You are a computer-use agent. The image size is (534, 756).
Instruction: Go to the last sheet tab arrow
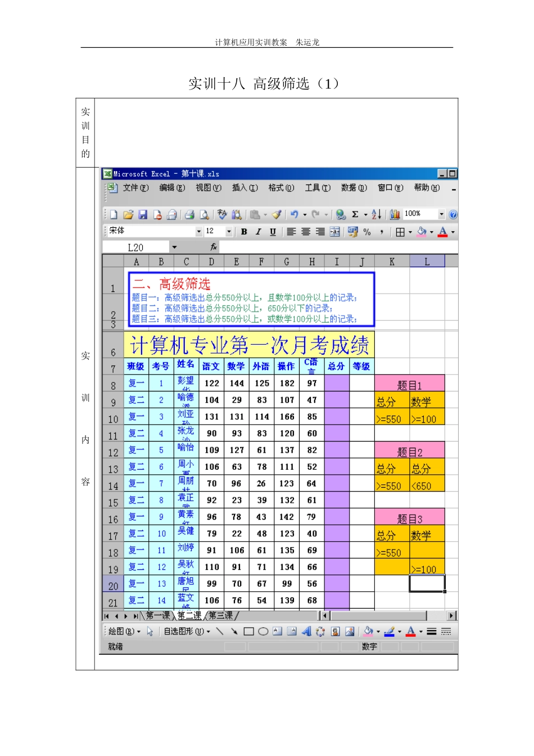135,616
